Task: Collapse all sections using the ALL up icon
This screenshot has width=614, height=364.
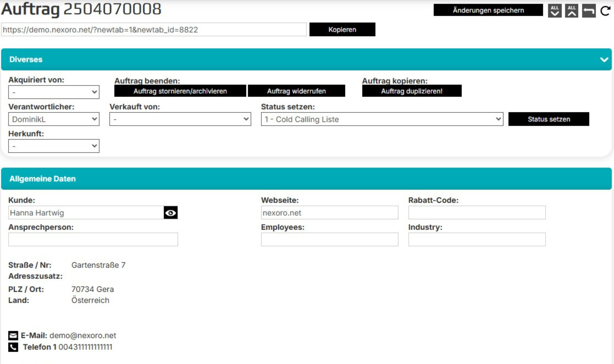Action: pyautogui.click(x=572, y=10)
